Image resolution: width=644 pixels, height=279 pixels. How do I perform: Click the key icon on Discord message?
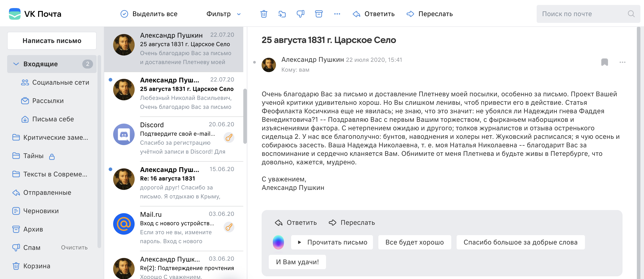click(229, 137)
